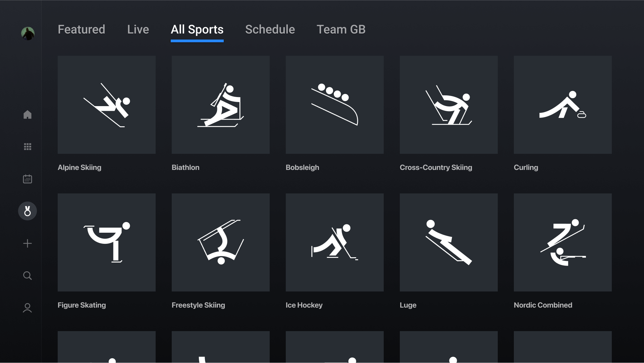The width and height of the screenshot is (644, 363).
Task: Click the plus icon in sidebar
Action: coord(28,243)
